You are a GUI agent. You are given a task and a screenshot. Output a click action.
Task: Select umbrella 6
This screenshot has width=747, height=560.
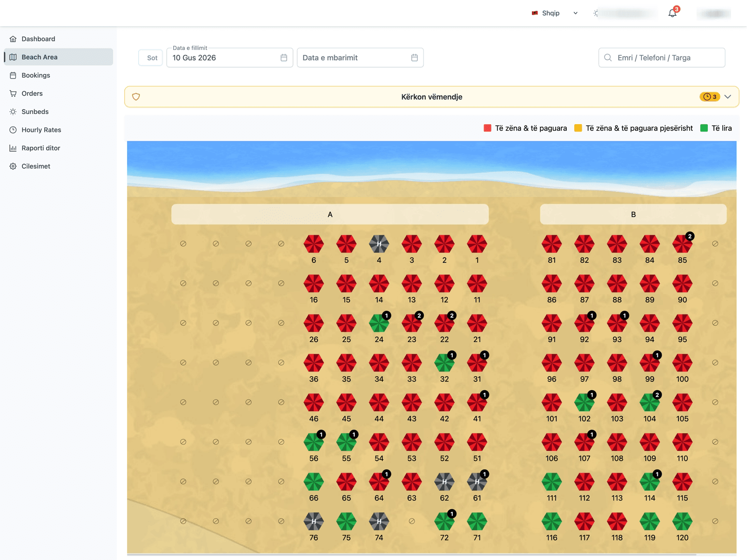(x=314, y=244)
